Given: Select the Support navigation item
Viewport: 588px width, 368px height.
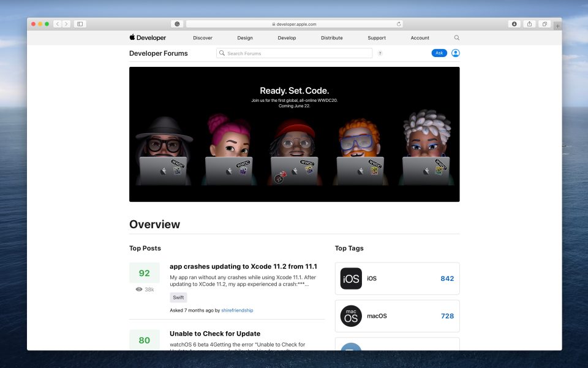Looking at the screenshot, I should pos(377,37).
